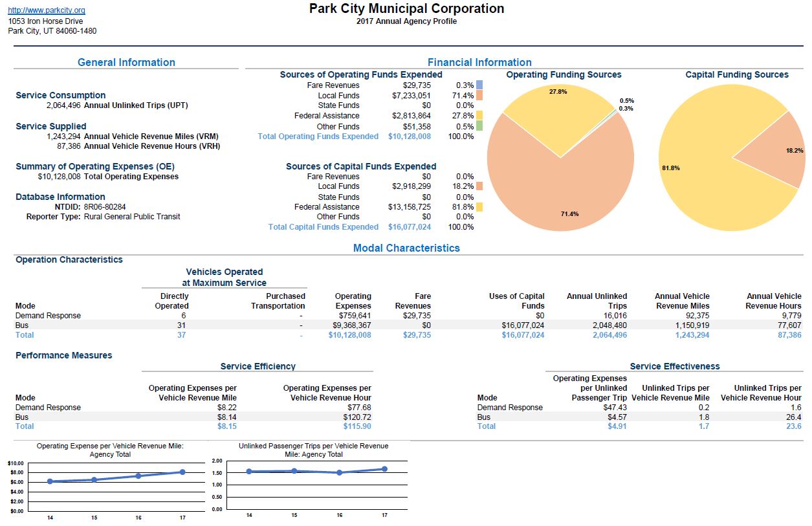812x526 pixels.
Task: Click Demand Response cost per trip "$47.43"
Action: (615, 408)
